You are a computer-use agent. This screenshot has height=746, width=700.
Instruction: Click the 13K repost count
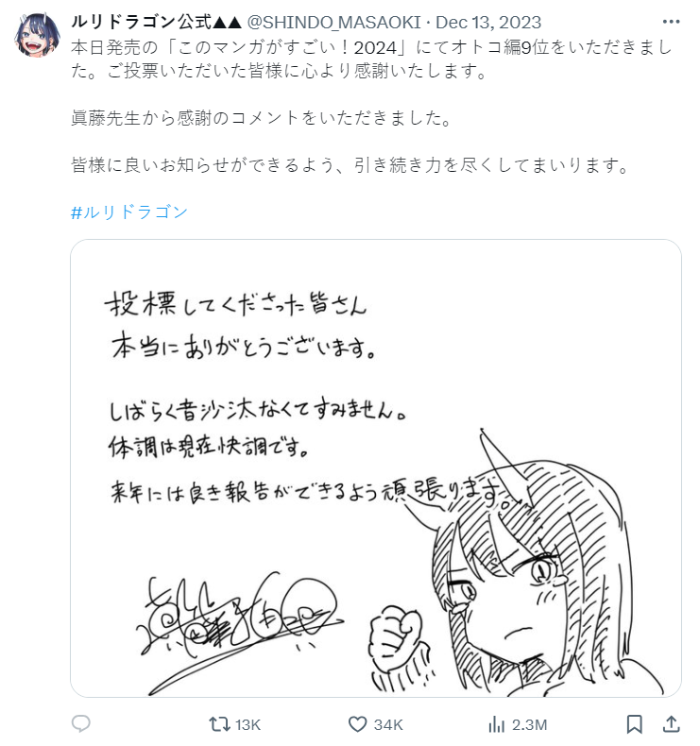[x=248, y=724]
